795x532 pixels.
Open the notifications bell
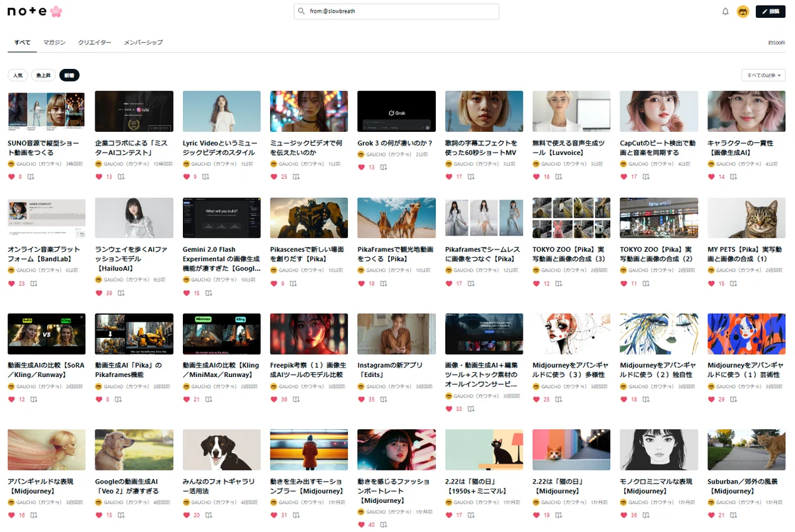725,11
